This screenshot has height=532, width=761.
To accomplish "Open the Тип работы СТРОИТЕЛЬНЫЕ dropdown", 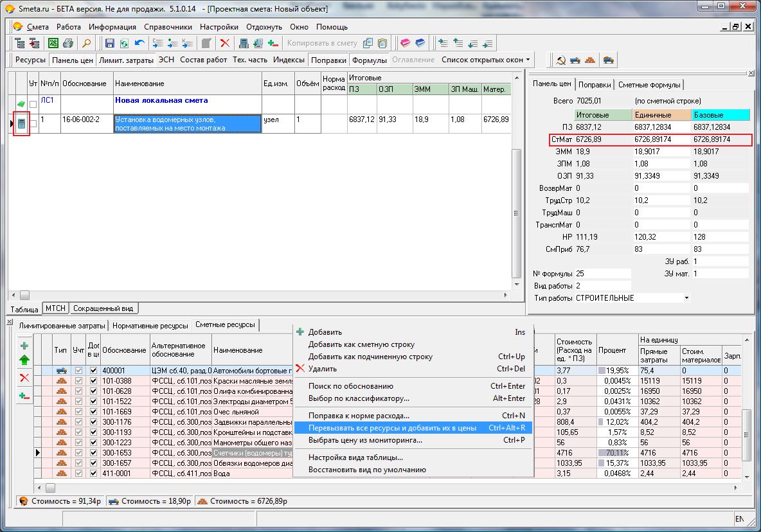I will pos(686,298).
